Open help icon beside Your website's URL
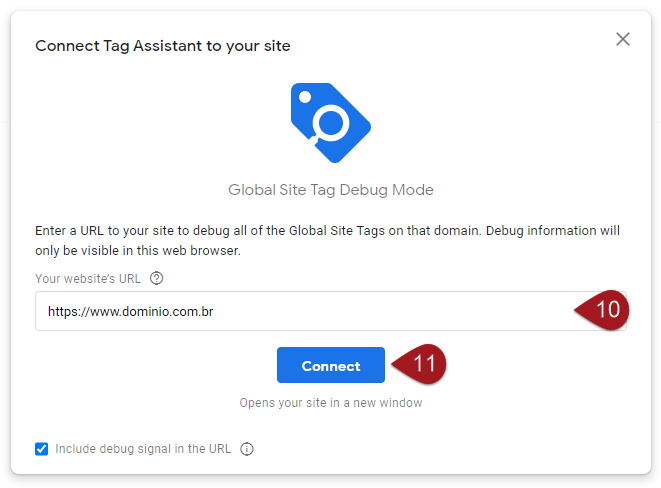Screen dimensions: 661x488 click(x=156, y=279)
